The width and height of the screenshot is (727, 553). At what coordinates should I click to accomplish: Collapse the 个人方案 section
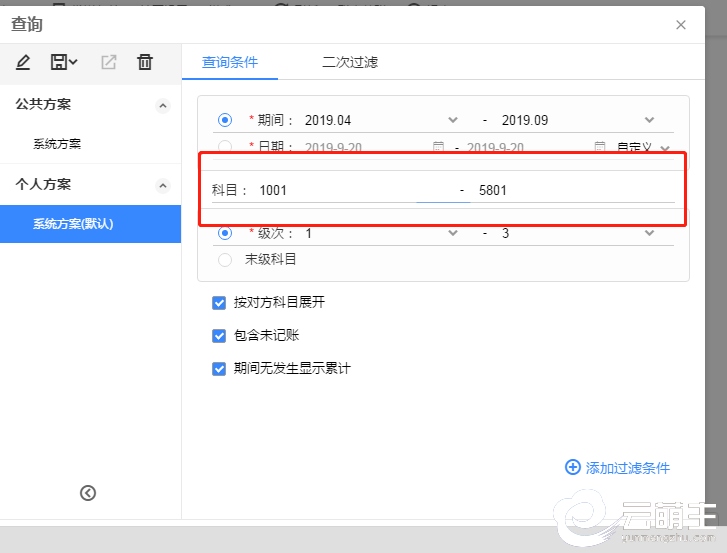click(x=164, y=185)
